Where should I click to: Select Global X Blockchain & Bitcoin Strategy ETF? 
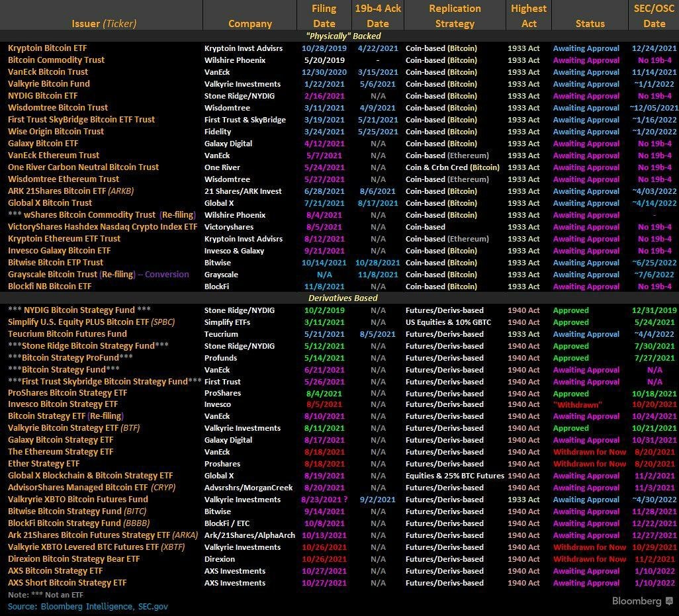click(x=91, y=475)
